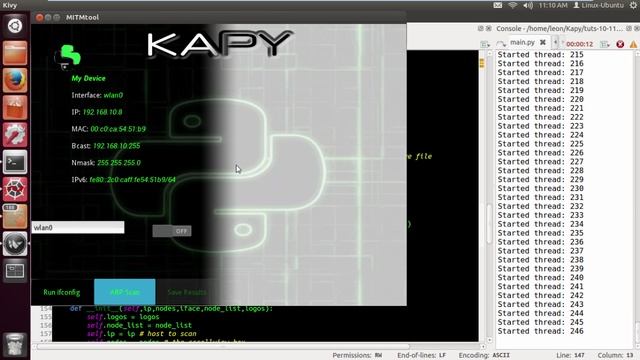Image resolution: width=640 pixels, height=360 pixels.
Task: Click console line Started thread: 230
Action: 540,189
